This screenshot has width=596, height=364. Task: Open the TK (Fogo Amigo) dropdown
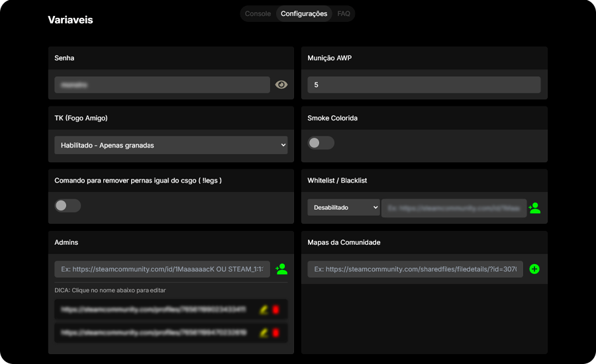click(171, 145)
